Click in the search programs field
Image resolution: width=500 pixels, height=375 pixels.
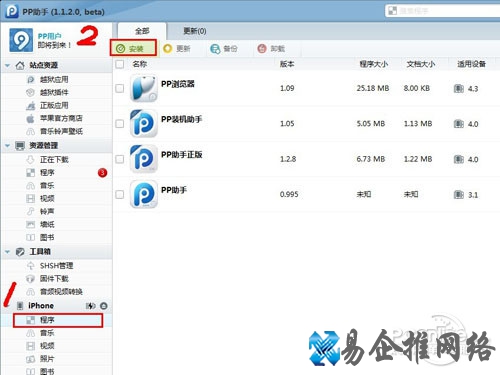(x=443, y=11)
